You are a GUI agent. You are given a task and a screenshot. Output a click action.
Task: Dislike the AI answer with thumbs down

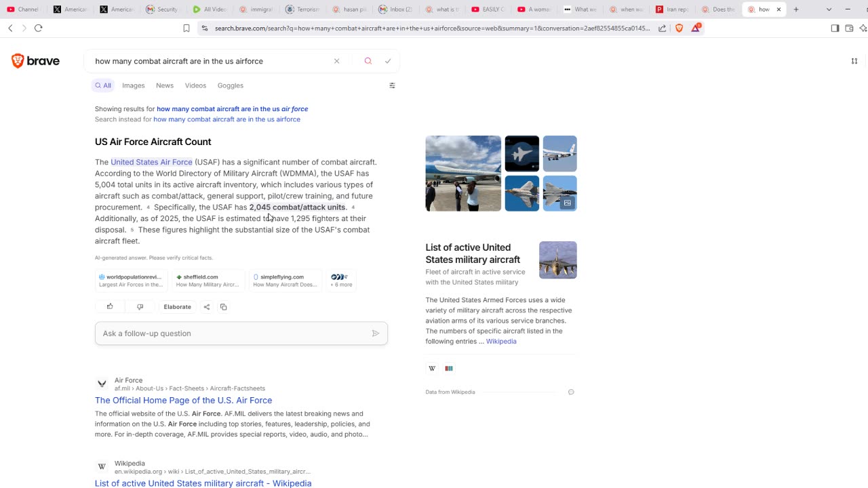[140, 307]
